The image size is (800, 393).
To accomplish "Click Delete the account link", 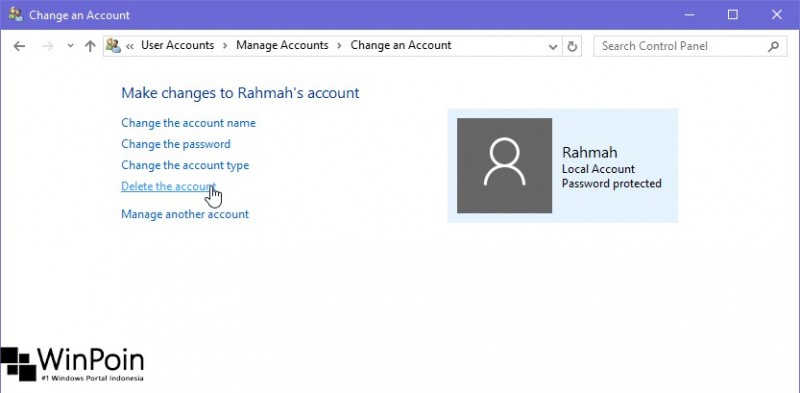I will pyautogui.click(x=168, y=186).
